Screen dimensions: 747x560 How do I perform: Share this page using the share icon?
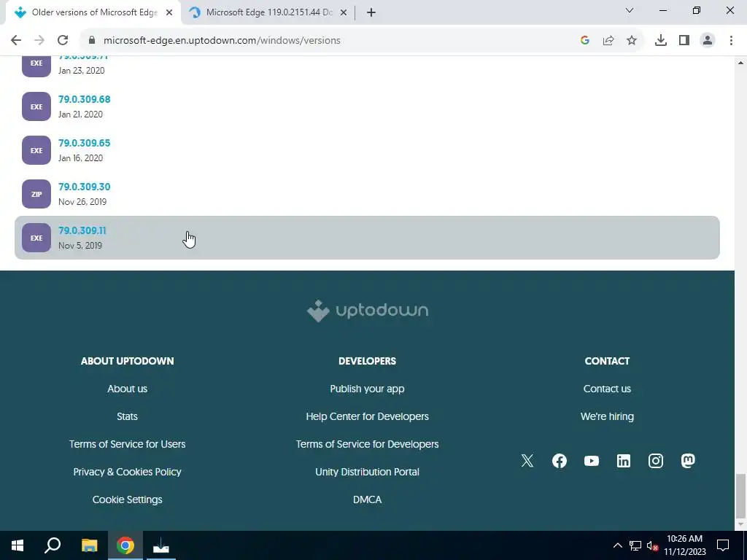pyautogui.click(x=608, y=41)
